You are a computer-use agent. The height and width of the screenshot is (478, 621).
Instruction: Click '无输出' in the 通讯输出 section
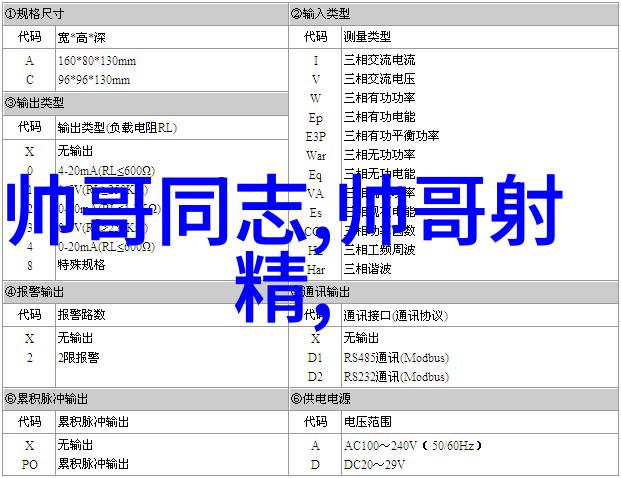tap(361, 338)
